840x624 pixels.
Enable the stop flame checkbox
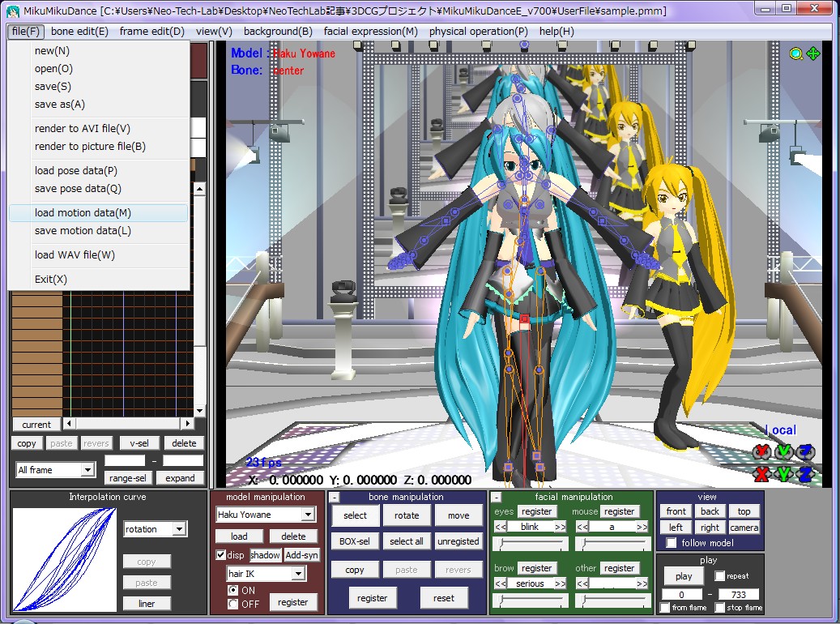pos(720,607)
